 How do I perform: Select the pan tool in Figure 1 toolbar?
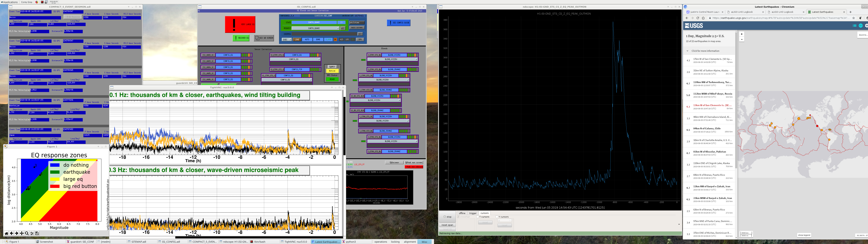coord(22,233)
